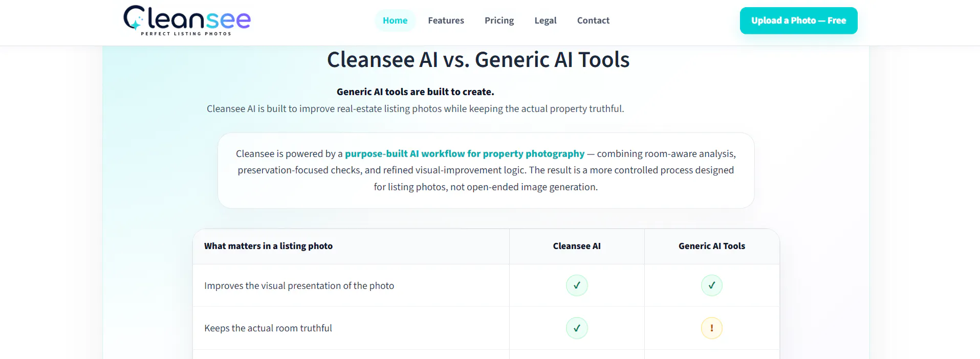Click the Cleansee AI vs. Generic AI Tools heading
Viewport: 980px width, 359px height.
[x=478, y=60]
